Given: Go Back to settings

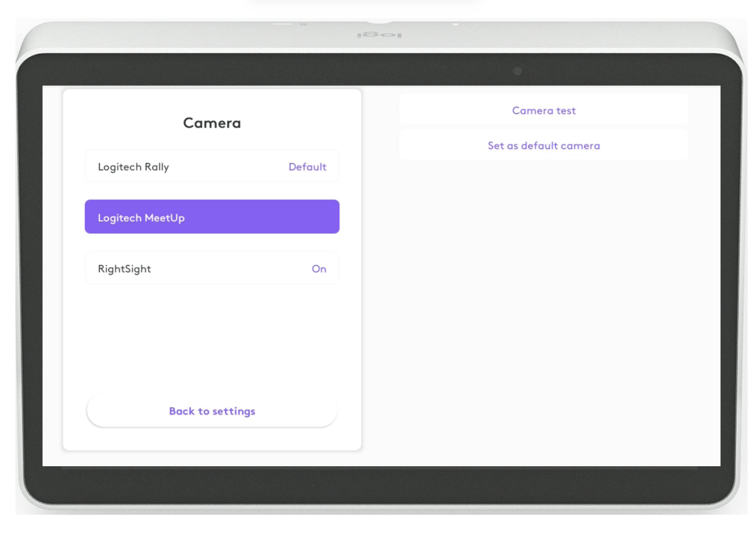Looking at the screenshot, I should tap(212, 411).
